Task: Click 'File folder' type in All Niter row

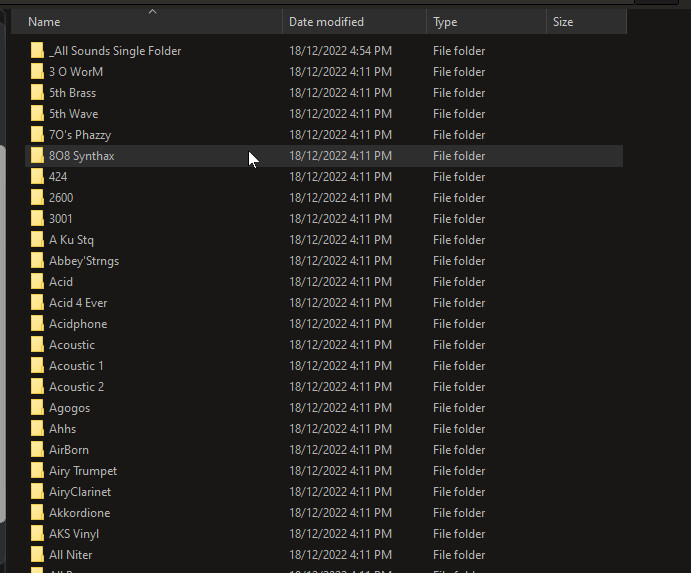Action: pos(459,555)
